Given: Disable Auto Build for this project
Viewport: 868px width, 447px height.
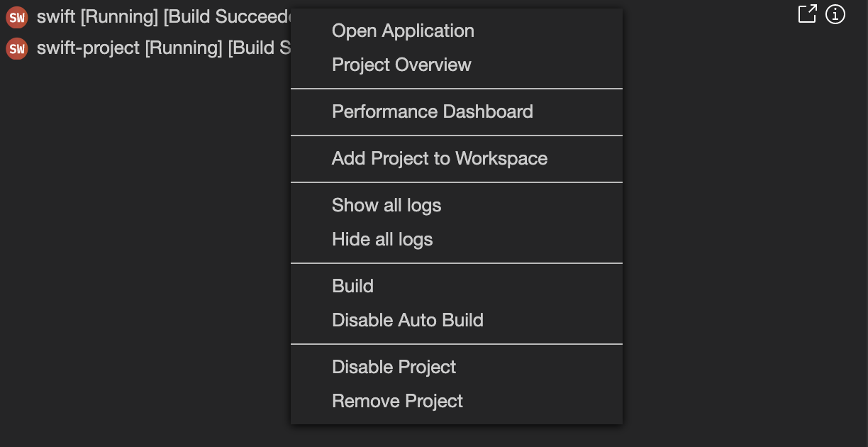Looking at the screenshot, I should tap(408, 320).
